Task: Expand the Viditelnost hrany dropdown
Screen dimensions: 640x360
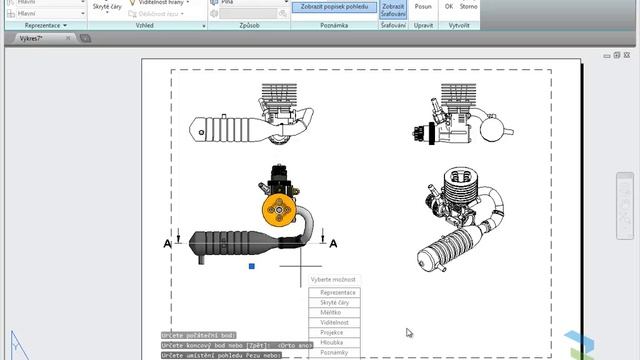Action: coord(187,2)
